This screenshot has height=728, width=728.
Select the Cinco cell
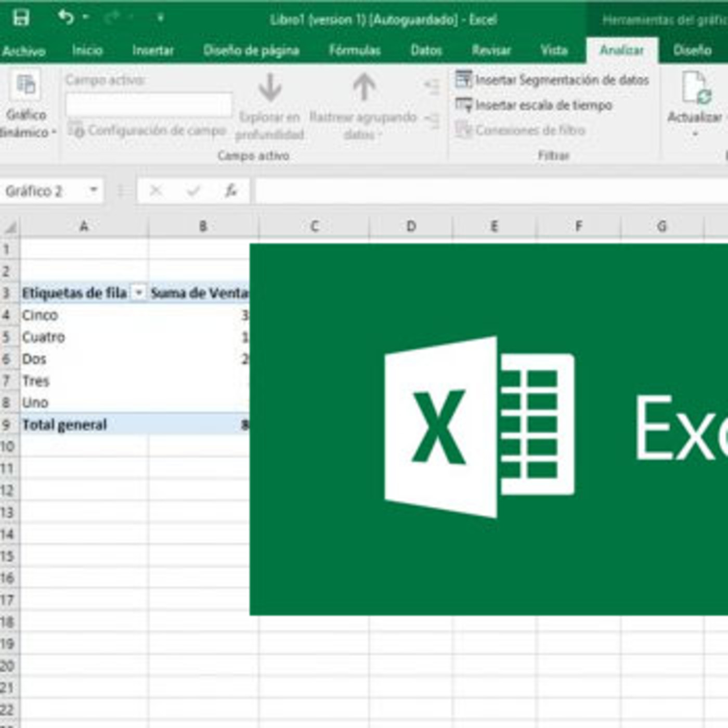[84, 315]
